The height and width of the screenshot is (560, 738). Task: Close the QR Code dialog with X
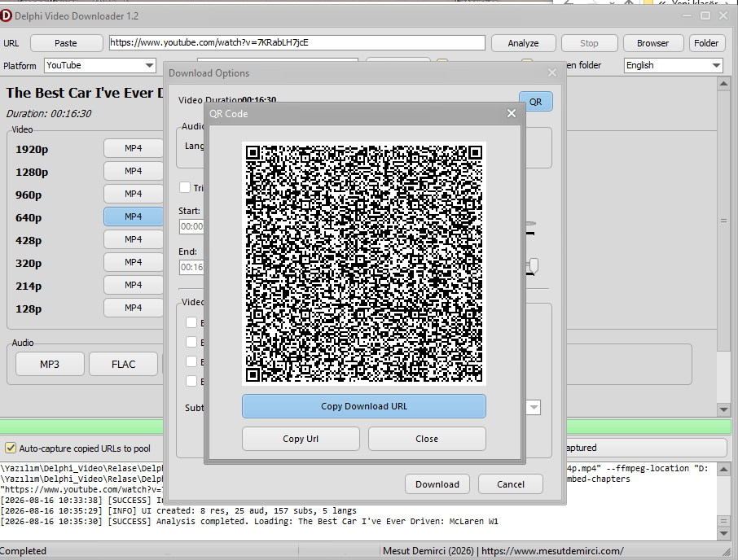(511, 113)
